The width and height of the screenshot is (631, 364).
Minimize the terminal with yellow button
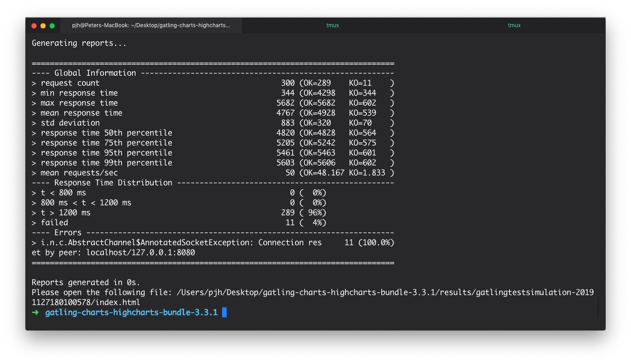(43, 26)
